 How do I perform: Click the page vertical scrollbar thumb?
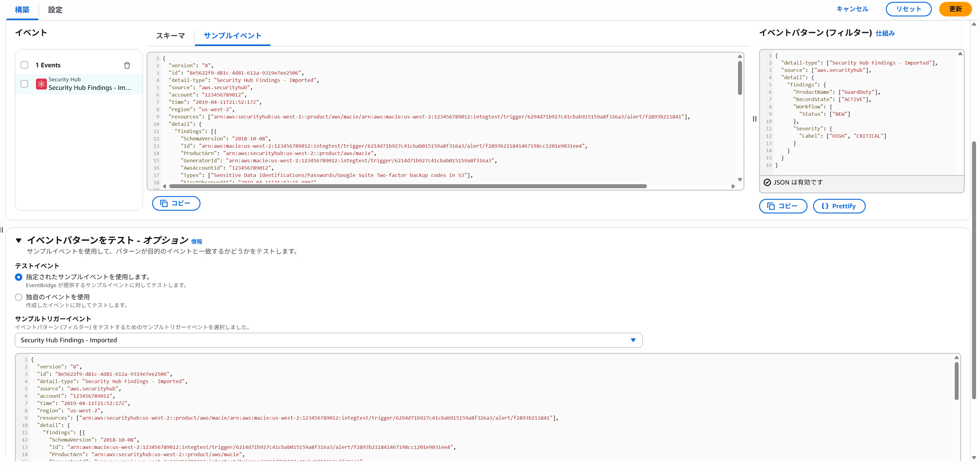974,270
